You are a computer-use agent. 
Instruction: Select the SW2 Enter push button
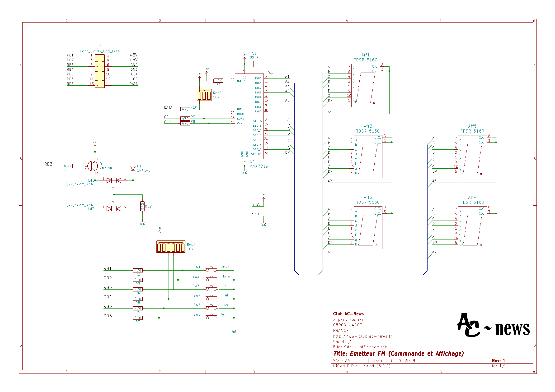[x=211, y=279]
